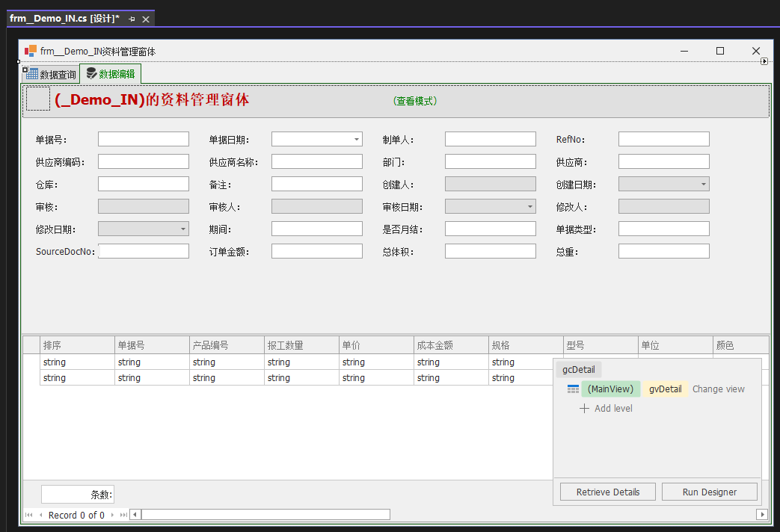Click the 总体积 input field
The width and height of the screenshot is (780, 532).
pyautogui.click(x=491, y=251)
